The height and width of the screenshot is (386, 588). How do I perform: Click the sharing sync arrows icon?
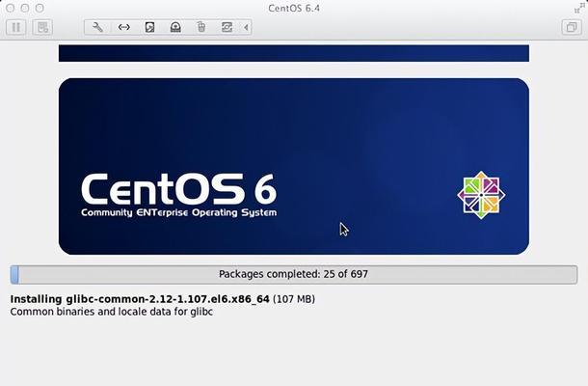(227, 27)
